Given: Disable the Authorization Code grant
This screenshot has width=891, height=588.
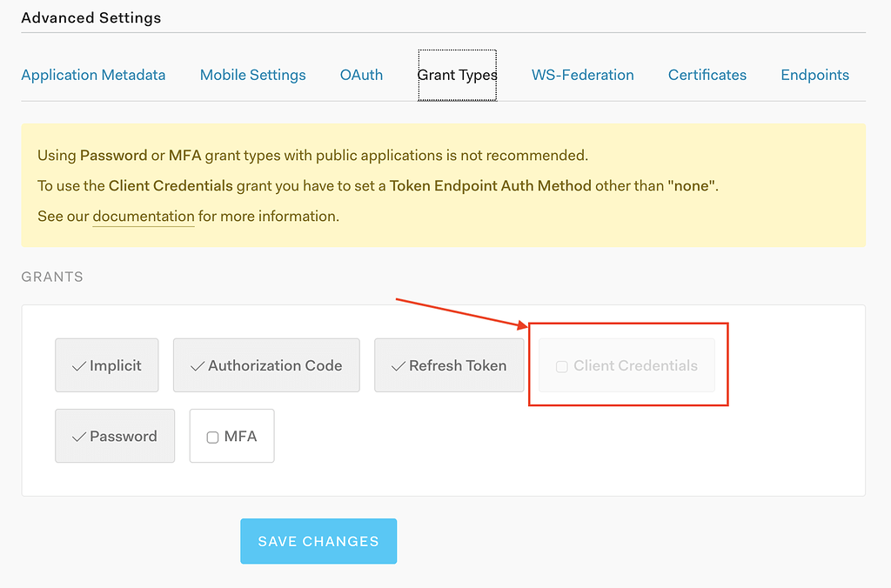Looking at the screenshot, I should [265, 365].
